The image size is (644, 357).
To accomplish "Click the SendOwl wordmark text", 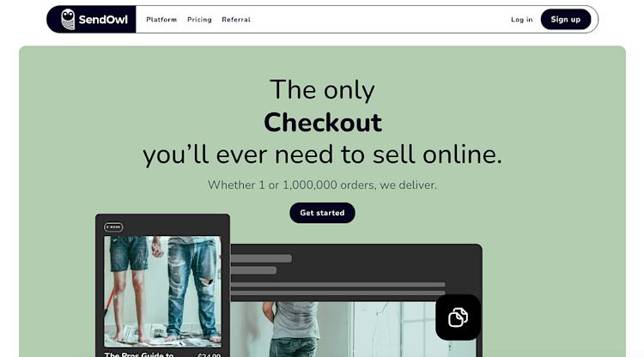I will coord(103,19).
